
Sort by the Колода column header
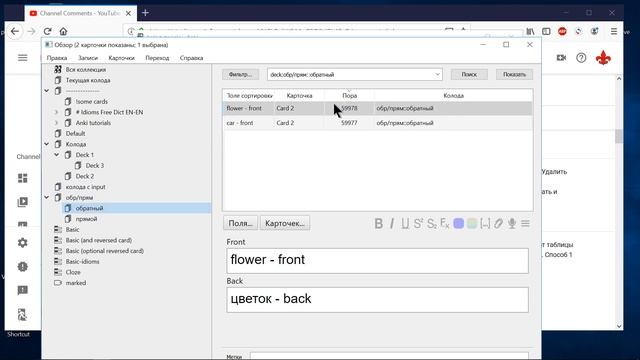pyautogui.click(x=453, y=96)
